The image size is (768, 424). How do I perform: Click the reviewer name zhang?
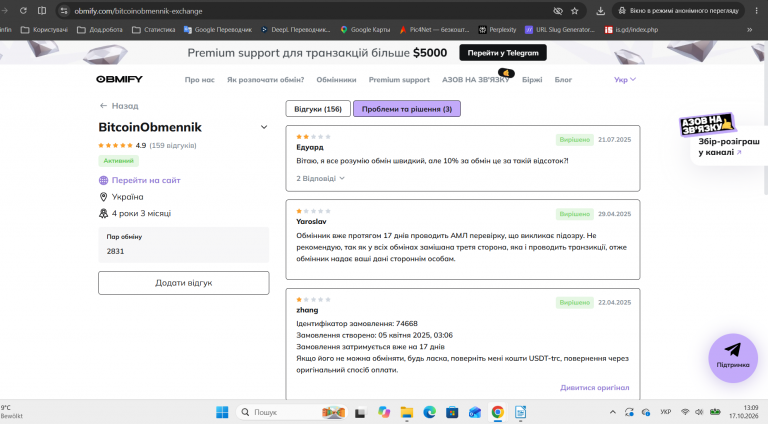(307, 310)
